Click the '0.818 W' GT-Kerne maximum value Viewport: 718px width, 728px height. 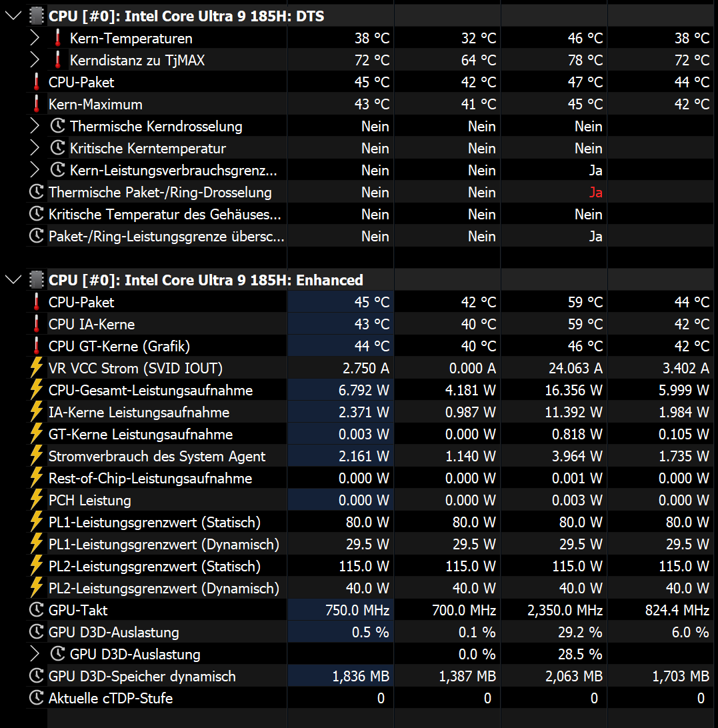[x=577, y=434]
